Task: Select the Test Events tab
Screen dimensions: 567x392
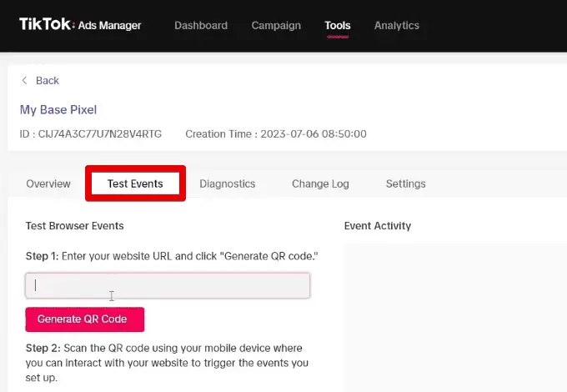Action: point(135,183)
